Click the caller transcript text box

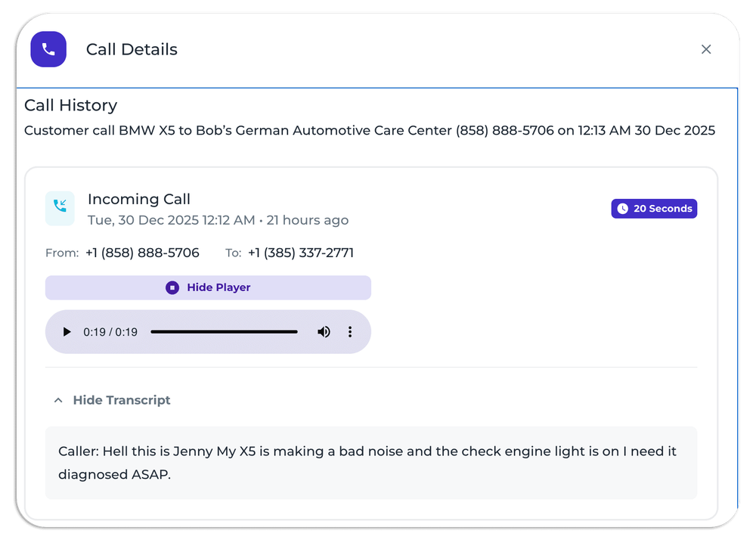point(370,463)
